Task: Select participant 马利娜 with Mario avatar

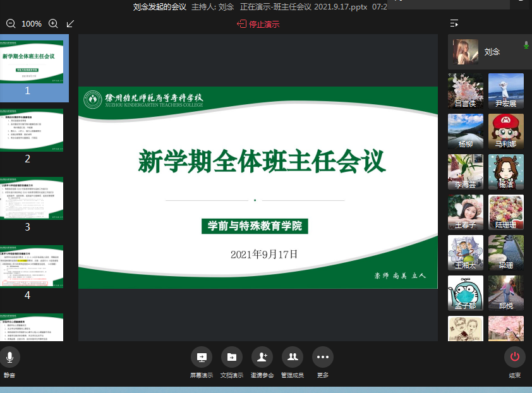Action: (x=505, y=131)
